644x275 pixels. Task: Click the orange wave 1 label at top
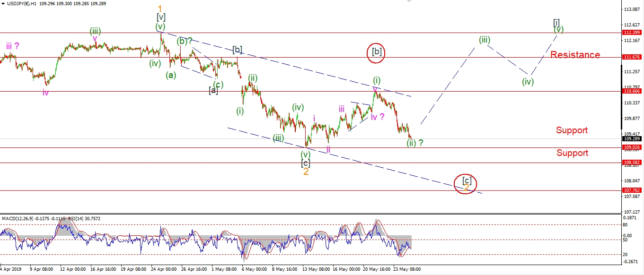pos(160,9)
